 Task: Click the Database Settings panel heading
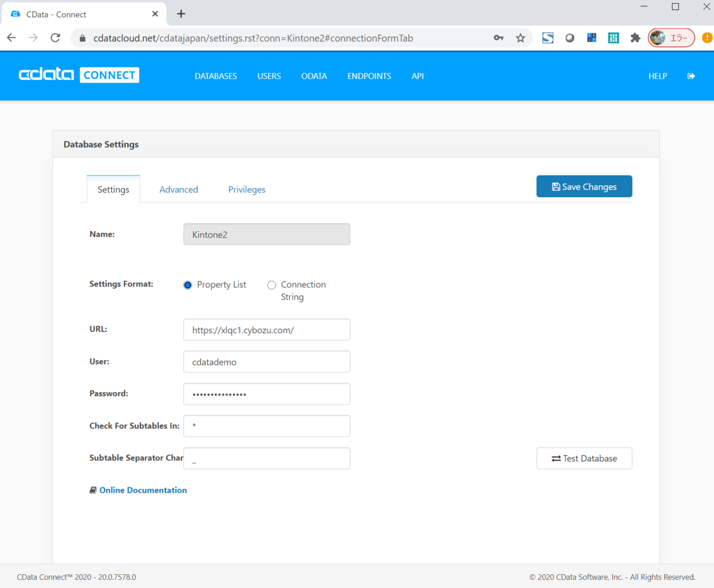click(x=101, y=144)
